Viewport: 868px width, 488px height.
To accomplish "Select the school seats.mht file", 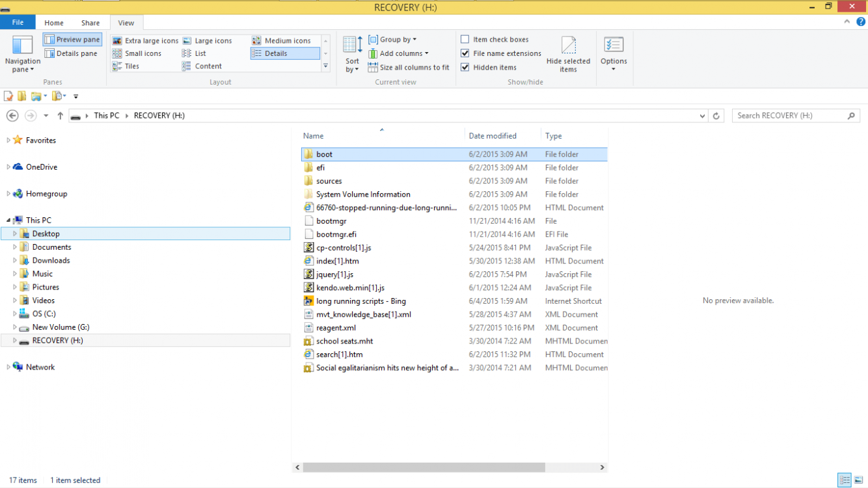I will pos(454,341).
